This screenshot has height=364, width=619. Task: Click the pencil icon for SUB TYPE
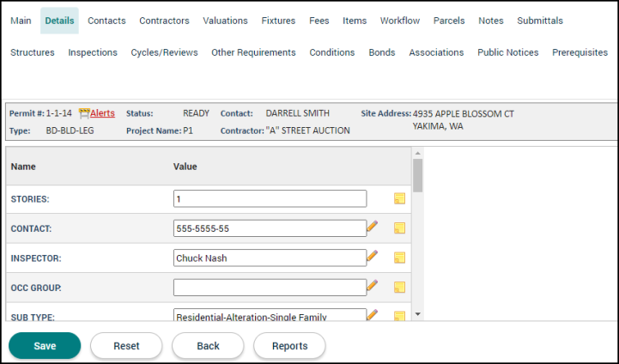pos(373,315)
